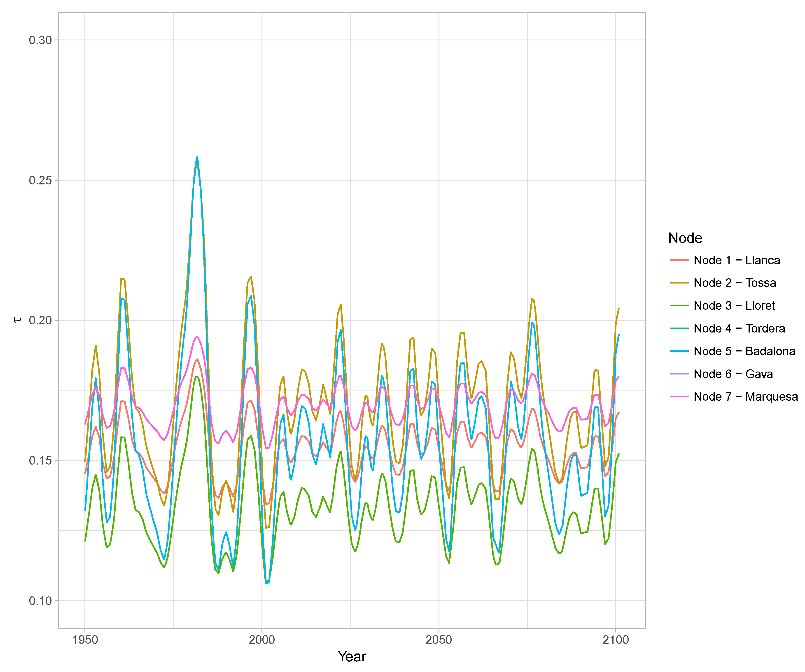Click the green Lloret legend line swatch
This screenshot has height=672, width=805.
pyautogui.click(x=679, y=305)
